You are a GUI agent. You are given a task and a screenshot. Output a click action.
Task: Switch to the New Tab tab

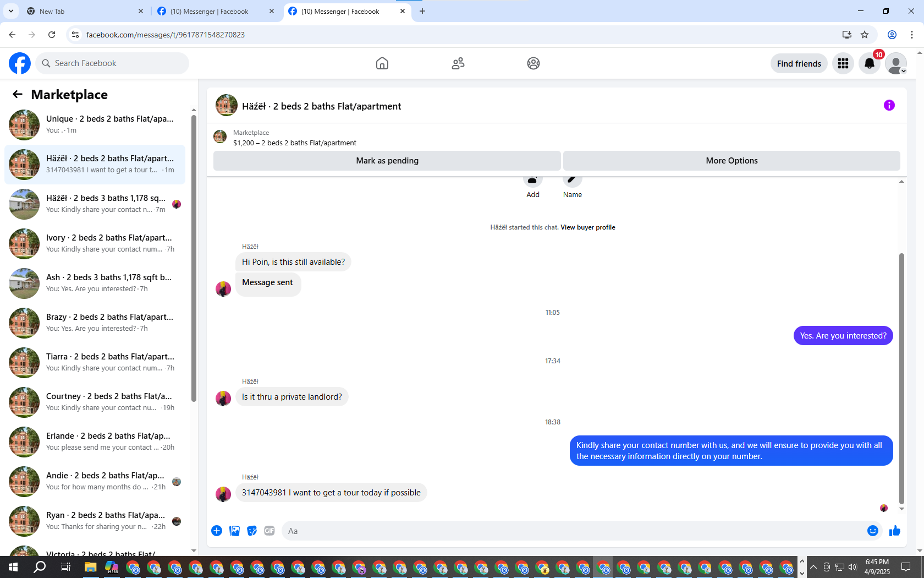coord(85,11)
